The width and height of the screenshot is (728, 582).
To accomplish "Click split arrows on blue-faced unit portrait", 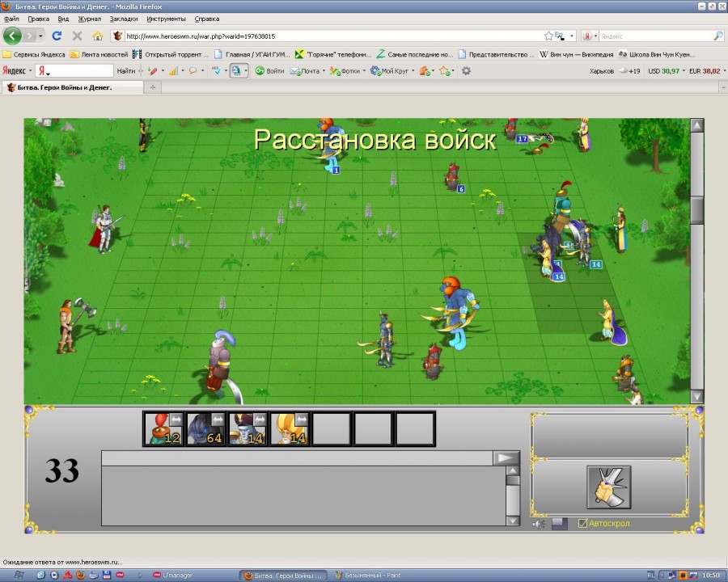I will pyautogui.click(x=260, y=420).
